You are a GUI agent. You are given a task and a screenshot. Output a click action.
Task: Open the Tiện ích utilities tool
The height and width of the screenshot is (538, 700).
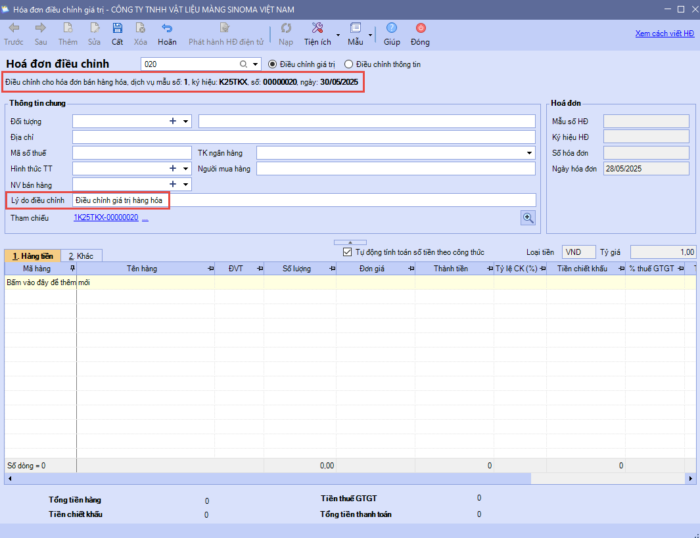click(x=317, y=30)
